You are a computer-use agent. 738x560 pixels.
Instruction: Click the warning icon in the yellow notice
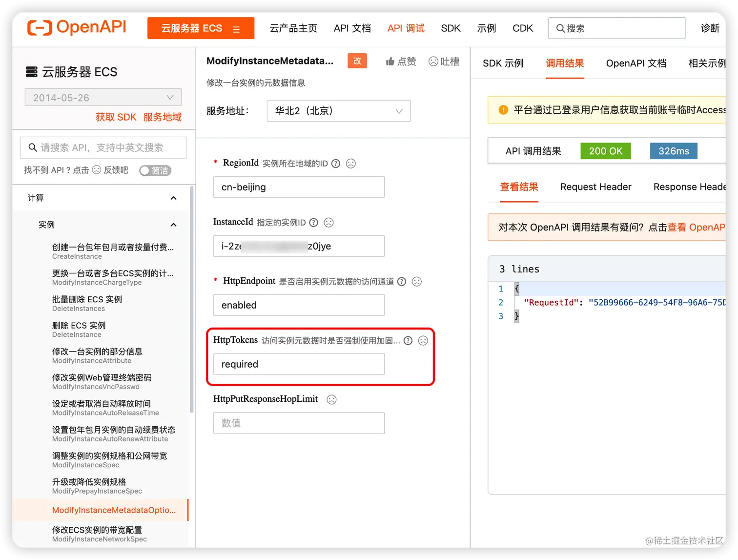coord(503,110)
